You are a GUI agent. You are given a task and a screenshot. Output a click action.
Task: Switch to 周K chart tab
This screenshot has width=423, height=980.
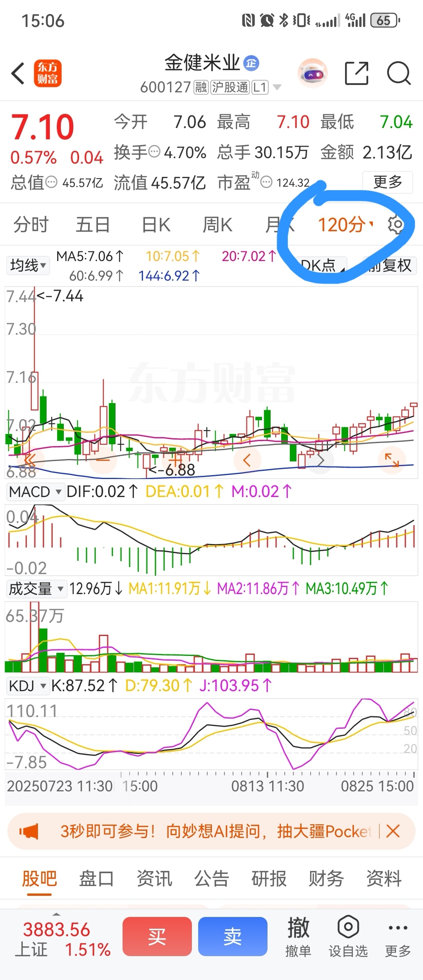click(x=217, y=225)
